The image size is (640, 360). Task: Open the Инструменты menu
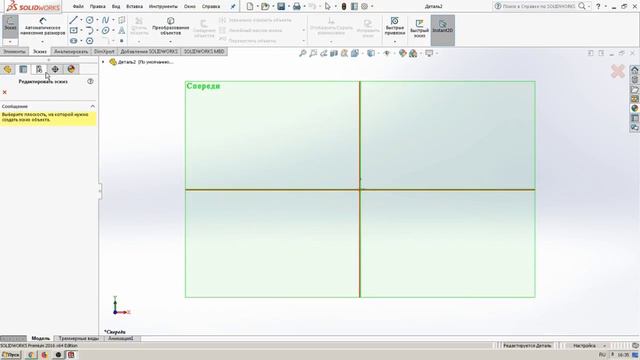(x=163, y=7)
